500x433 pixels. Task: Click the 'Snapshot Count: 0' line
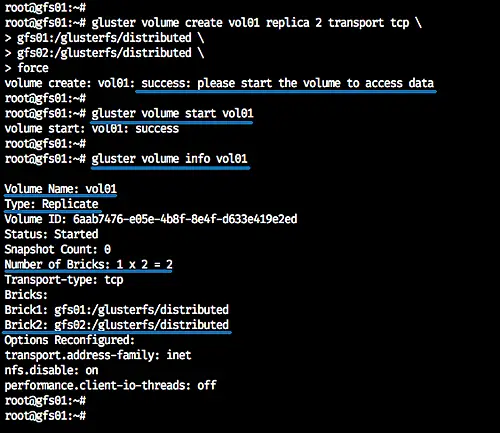click(x=58, y=249)
